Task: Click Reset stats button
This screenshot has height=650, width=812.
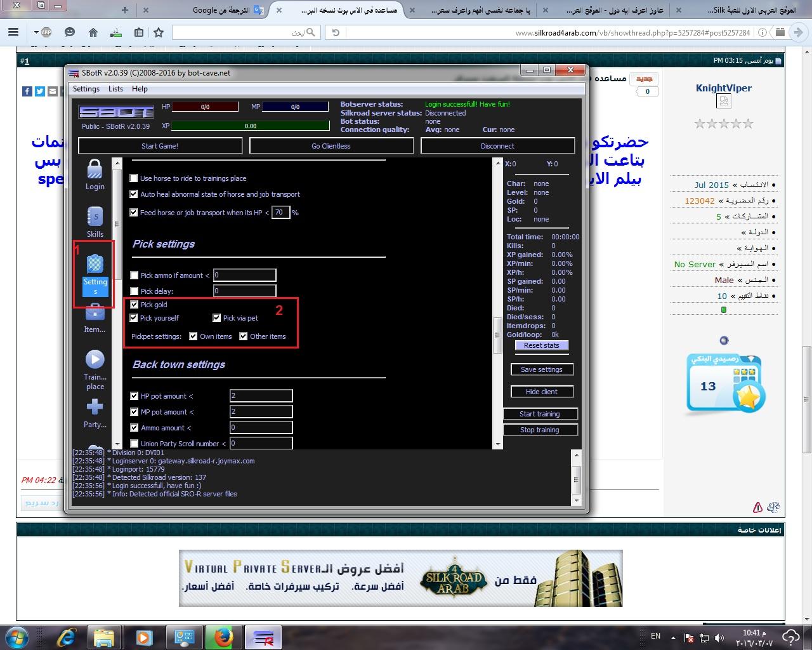Action: coord(542,345)
